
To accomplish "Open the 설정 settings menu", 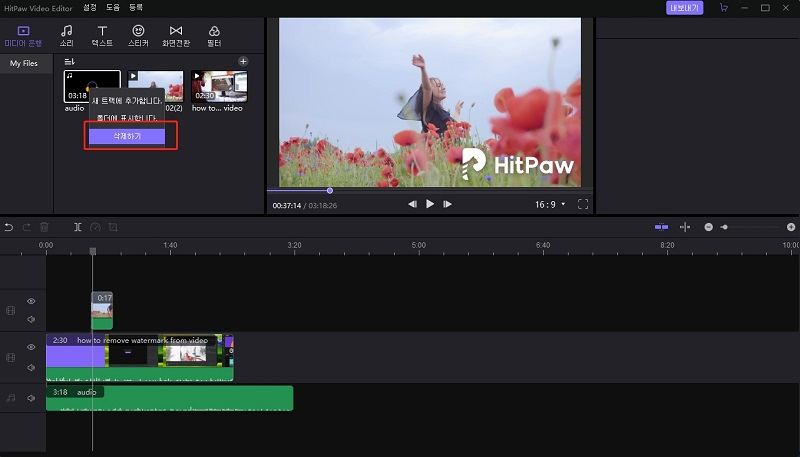I will coord(90,7).
